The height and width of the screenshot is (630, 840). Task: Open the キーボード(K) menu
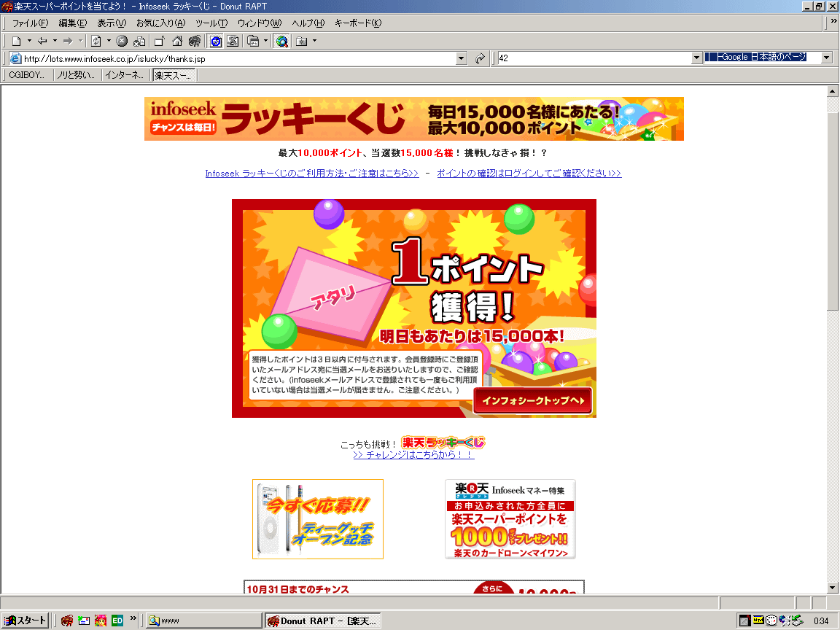coord(358,23)
